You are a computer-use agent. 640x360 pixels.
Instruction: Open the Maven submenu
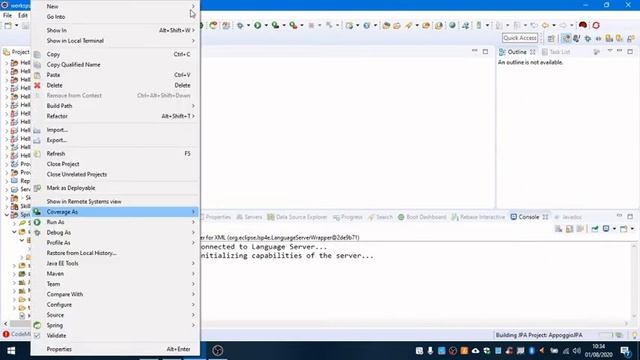[x=115, y=273]
